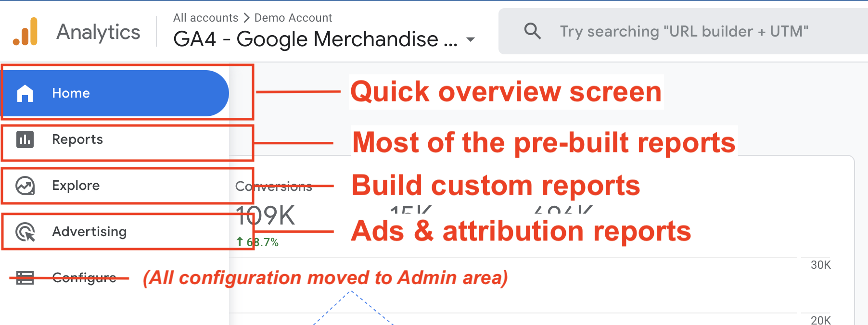Image resolution: width=868 pixels, height=325 pixels.
Task: Go to the Advertising section
Action: tap(89, 232)
